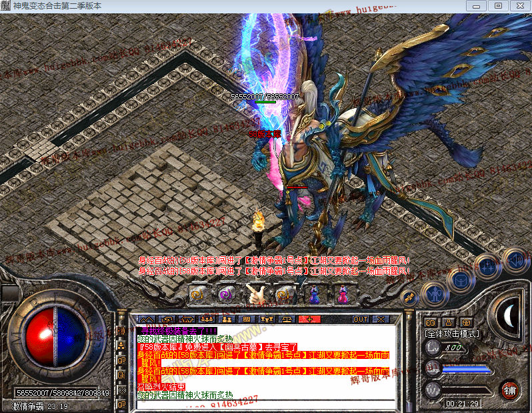Minimize the game window
Screen dimensions: 532x413
(476, 6)
